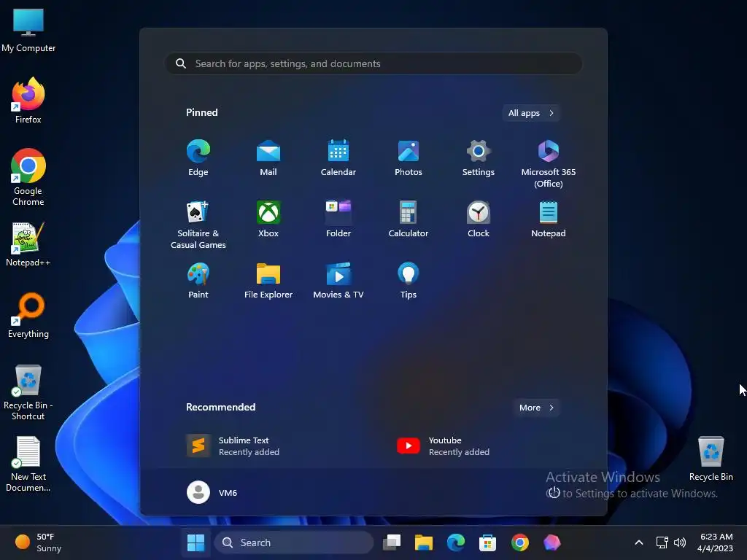Select My Computer desktop icon
The image size is (747, 560).
point(28,29)
